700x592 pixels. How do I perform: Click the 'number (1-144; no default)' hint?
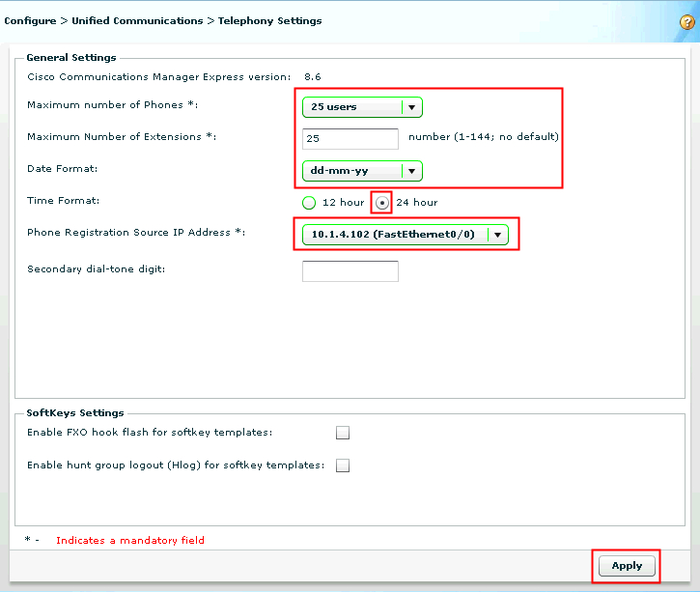[x=484, y=136]
